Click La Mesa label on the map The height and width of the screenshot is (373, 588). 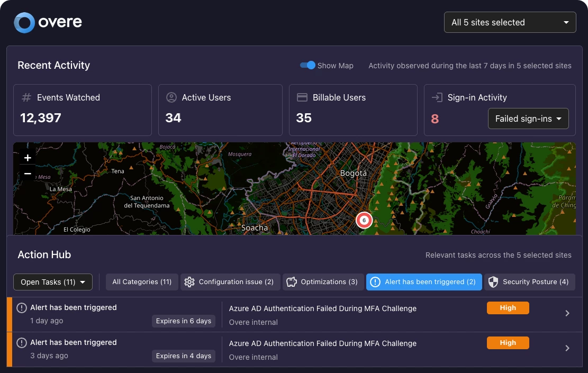click(x=60, y=189)
